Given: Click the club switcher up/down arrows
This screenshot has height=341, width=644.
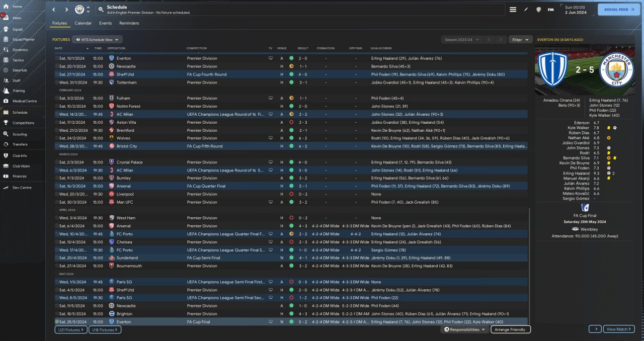Looking at the screenshot, I should point(89,10).
